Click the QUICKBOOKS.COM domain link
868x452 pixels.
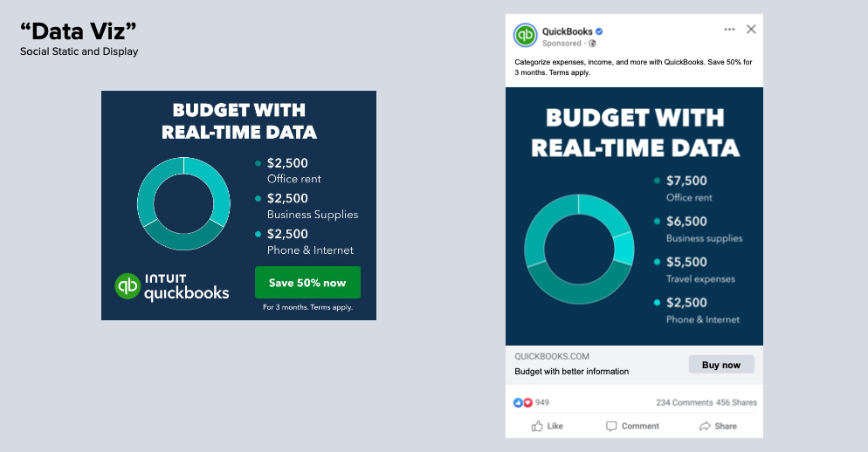pyautogui.click(x=552, y=356)
